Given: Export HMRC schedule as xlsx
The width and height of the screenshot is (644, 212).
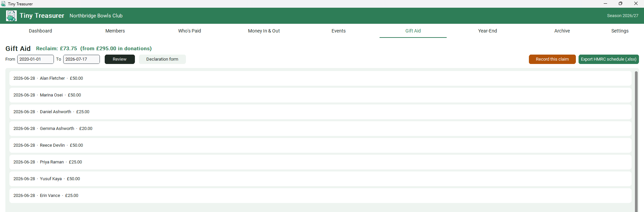Looking at the screenshot, I should [609, 59].
